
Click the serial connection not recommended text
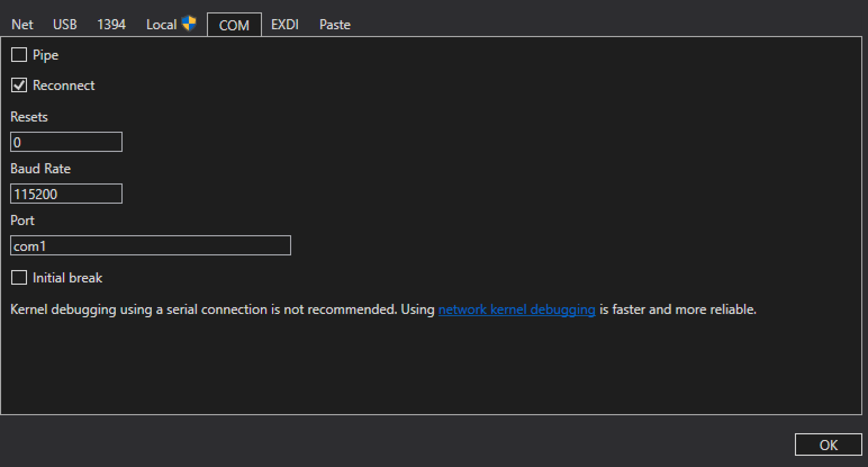pos(222,309)
